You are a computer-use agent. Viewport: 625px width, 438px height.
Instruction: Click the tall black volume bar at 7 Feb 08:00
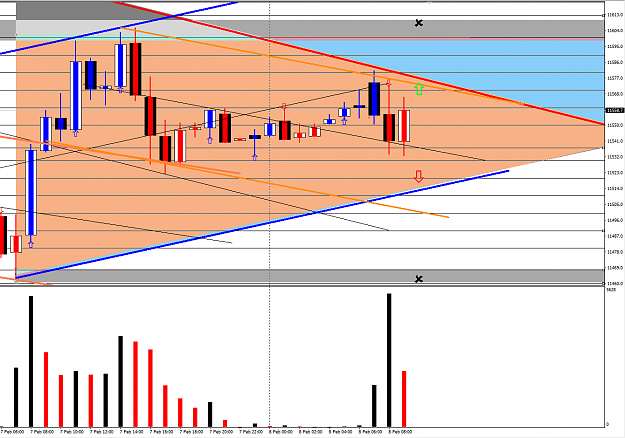[x=31, y=361]
